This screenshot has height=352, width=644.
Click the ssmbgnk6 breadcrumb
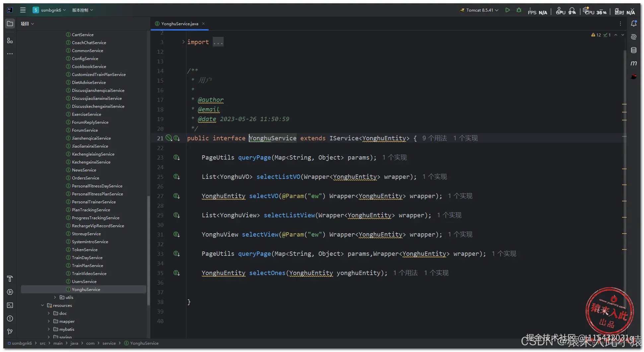point(20,343)
